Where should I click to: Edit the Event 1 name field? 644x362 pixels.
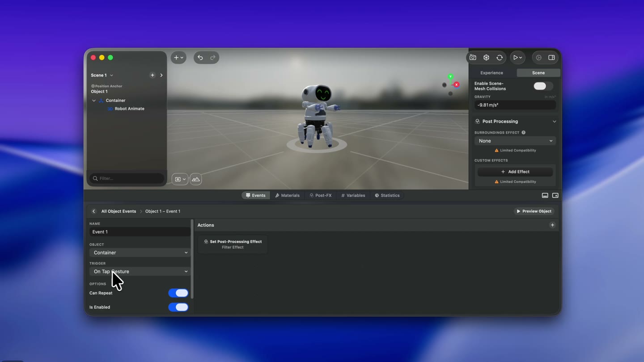[x=140, y=232]
